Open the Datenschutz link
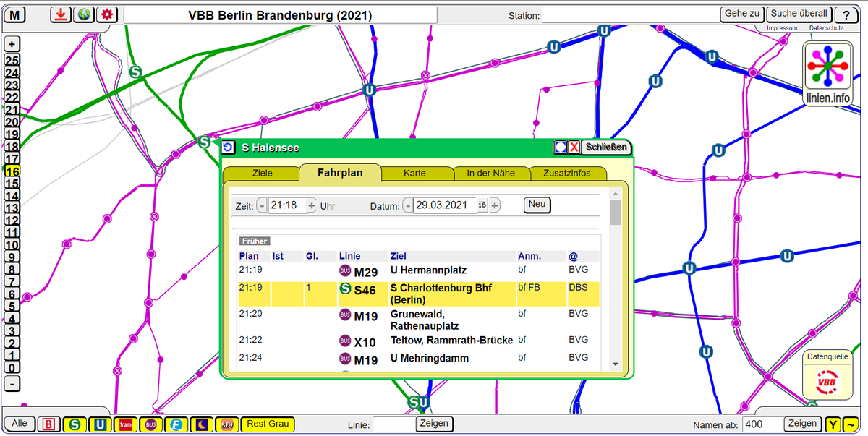The height and width of the screenshot is (436, 868). coord(826,28)
